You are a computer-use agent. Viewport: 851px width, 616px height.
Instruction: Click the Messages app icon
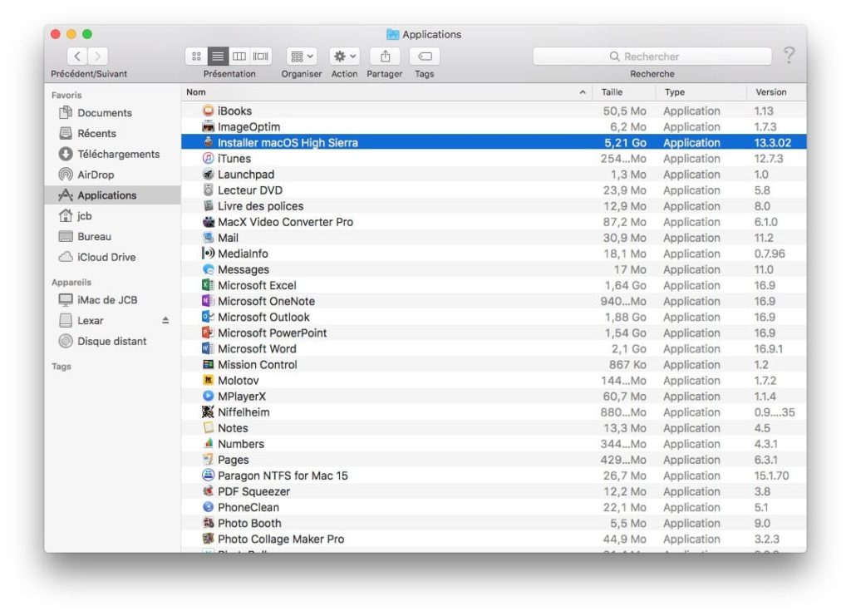coord(208,269)
